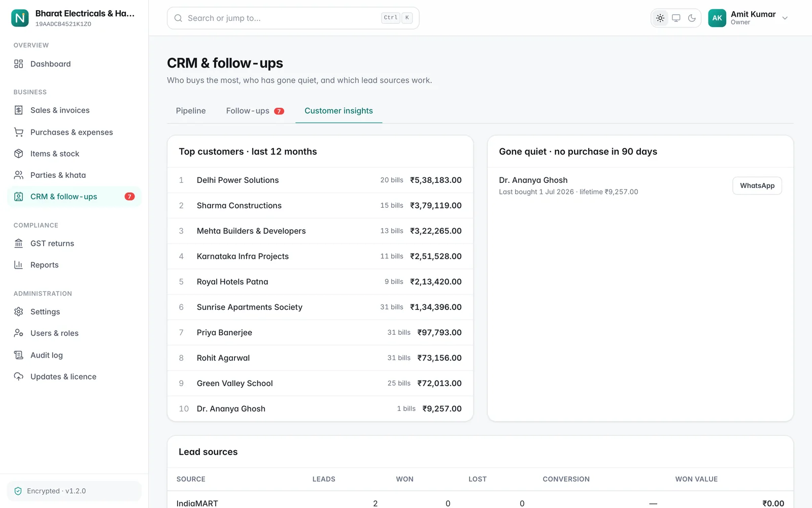The image size is (812, 508).
Task: Expand the Amit Kumar account chevron
Action: tap(785, 18)
